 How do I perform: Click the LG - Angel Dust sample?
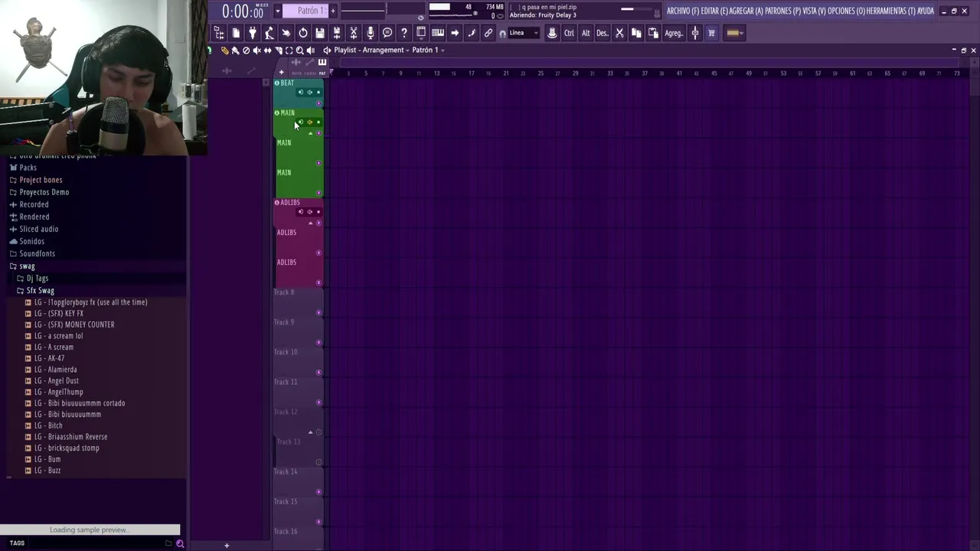tap(57, 380)
